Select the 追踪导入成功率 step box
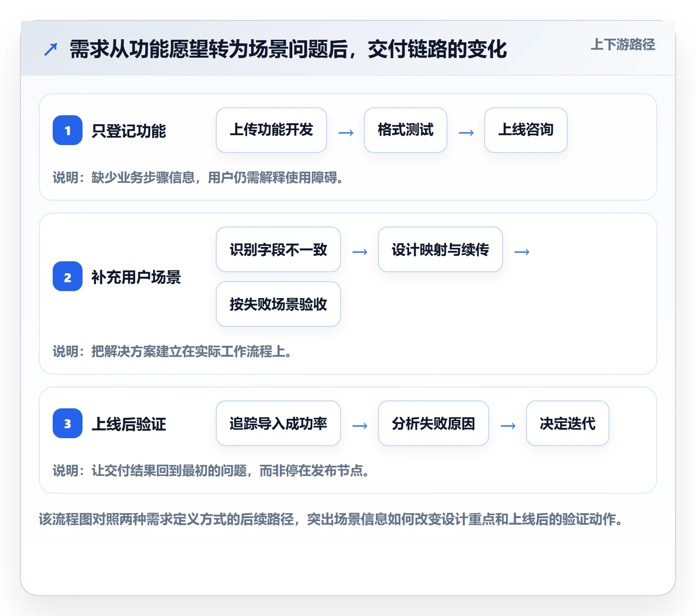 (278, 423)
